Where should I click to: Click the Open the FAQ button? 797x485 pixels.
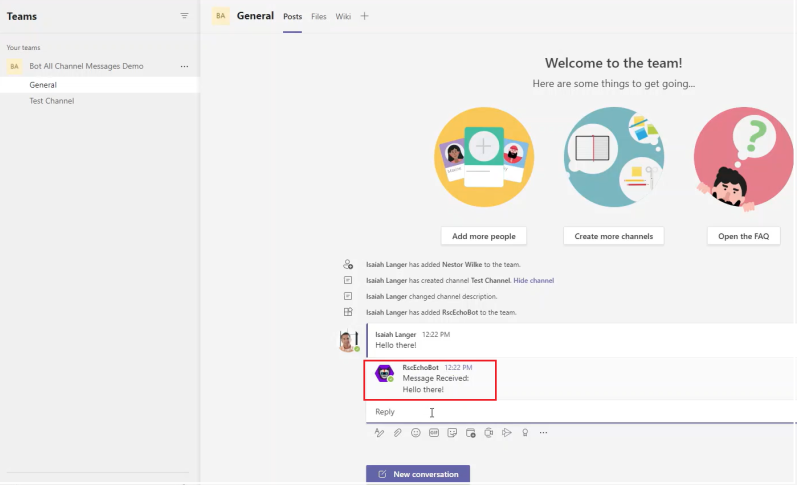743,236
